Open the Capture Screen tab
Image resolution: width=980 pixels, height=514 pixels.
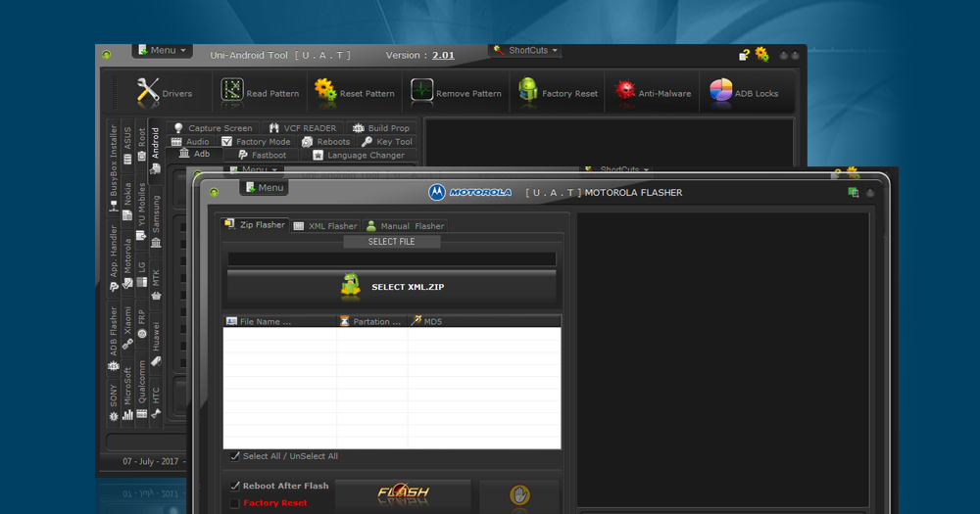click(214, 128)
